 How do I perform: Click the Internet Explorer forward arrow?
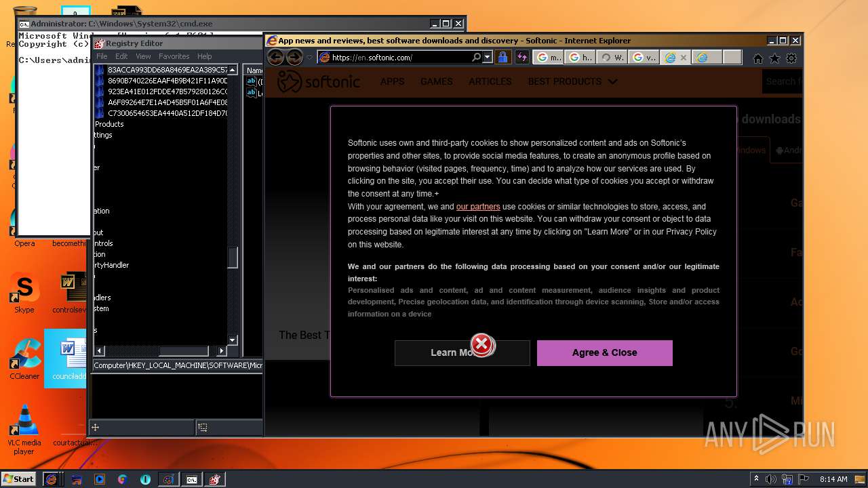[294, 58]
